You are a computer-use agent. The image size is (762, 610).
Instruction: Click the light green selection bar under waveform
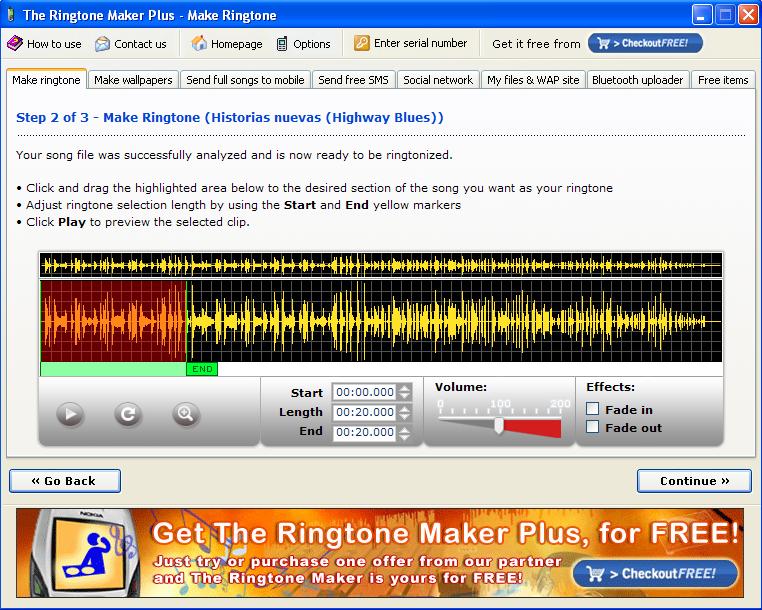tap(113, 369)
